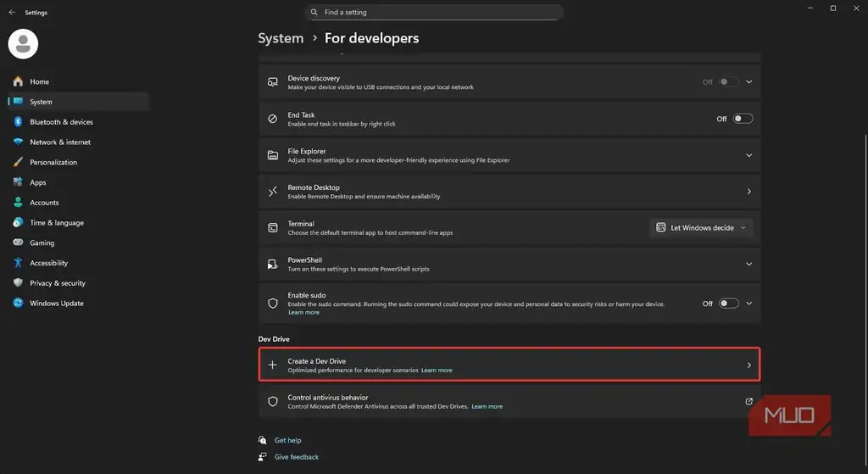Click the System breadcrumb link
This screenshot has width=868, height=474.
click(281, 38)
